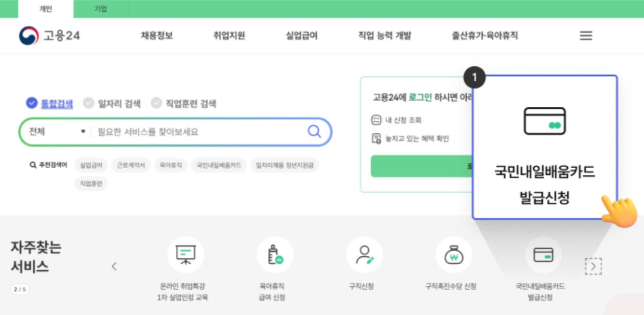
Task: Open the 출산휴가·육아휴직 menu
Action: [x=484, y=36]
